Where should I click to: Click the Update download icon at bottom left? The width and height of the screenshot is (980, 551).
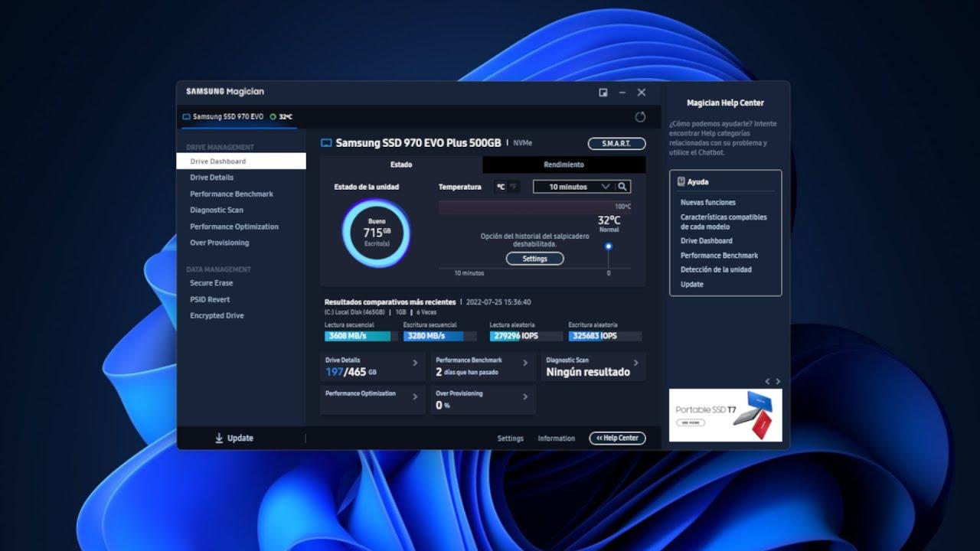[218, 438]
